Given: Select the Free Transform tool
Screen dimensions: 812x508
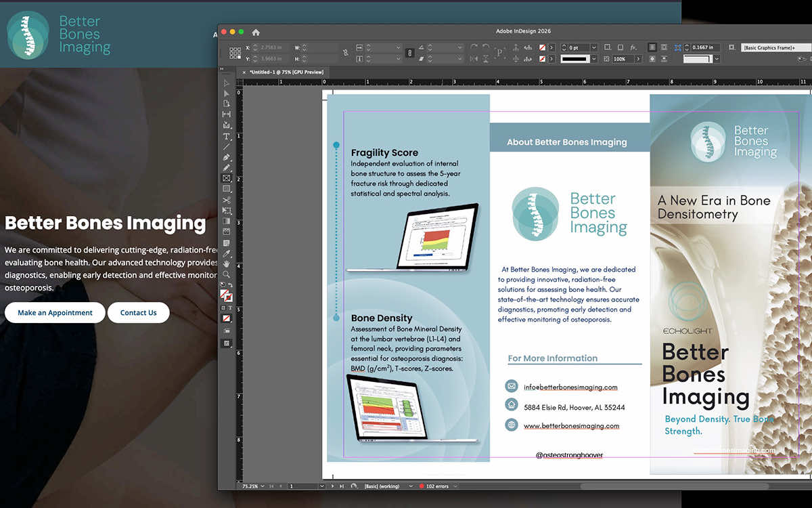Looking at the screenshot, I should (x=227, y=211).
